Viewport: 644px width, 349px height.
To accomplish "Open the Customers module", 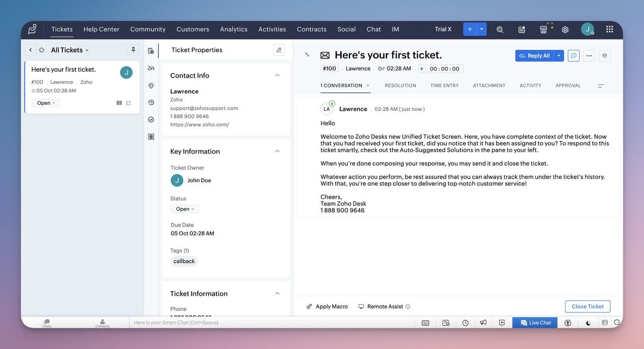I will pos(193,29).
